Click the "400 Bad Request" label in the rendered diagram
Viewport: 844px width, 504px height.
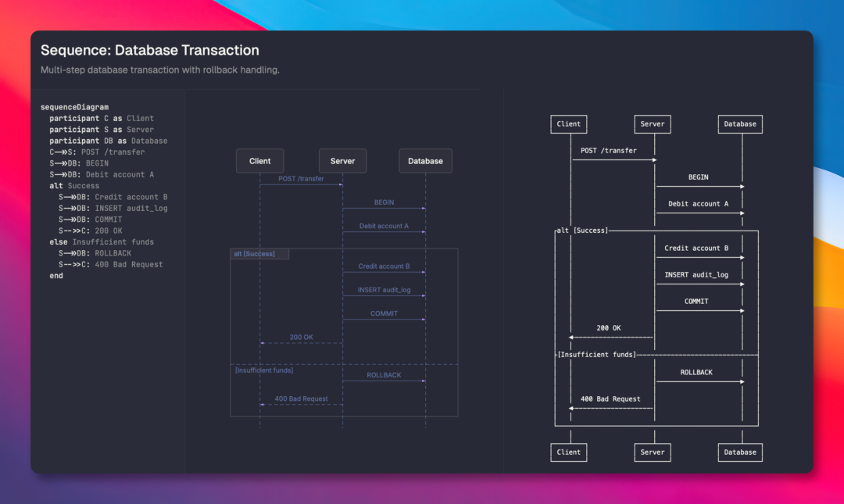tap(301, 399)
